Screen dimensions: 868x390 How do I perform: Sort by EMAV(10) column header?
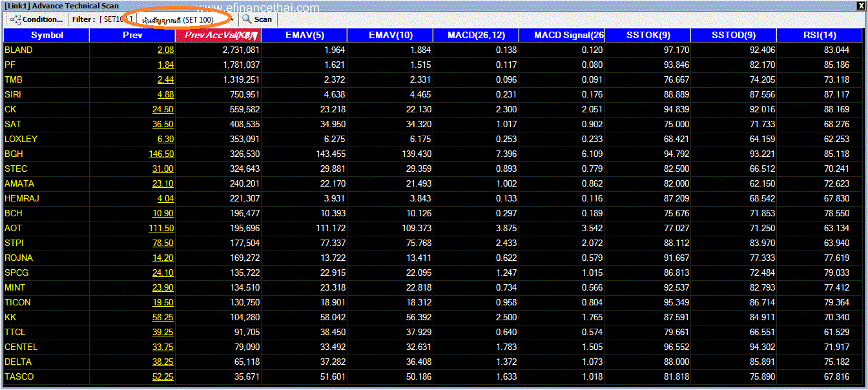[x=390, y=35]
